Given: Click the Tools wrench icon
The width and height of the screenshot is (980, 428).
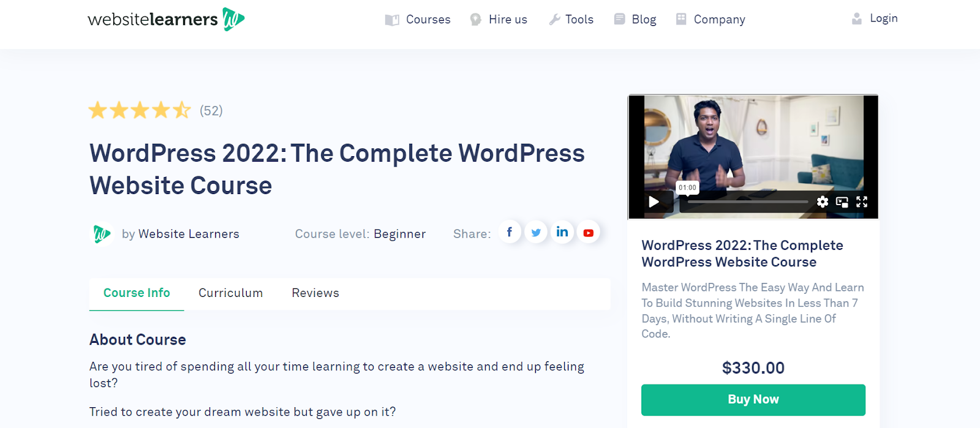Looking at the screenshot, I should [x=554, y=20].
